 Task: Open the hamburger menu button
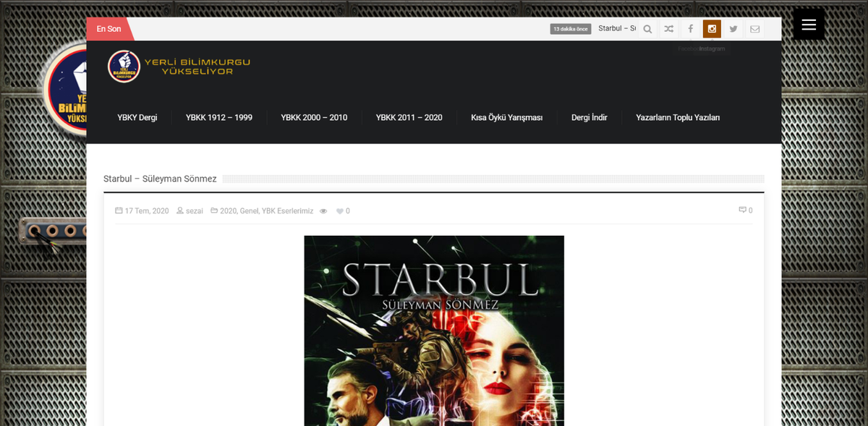click(809, 25)
